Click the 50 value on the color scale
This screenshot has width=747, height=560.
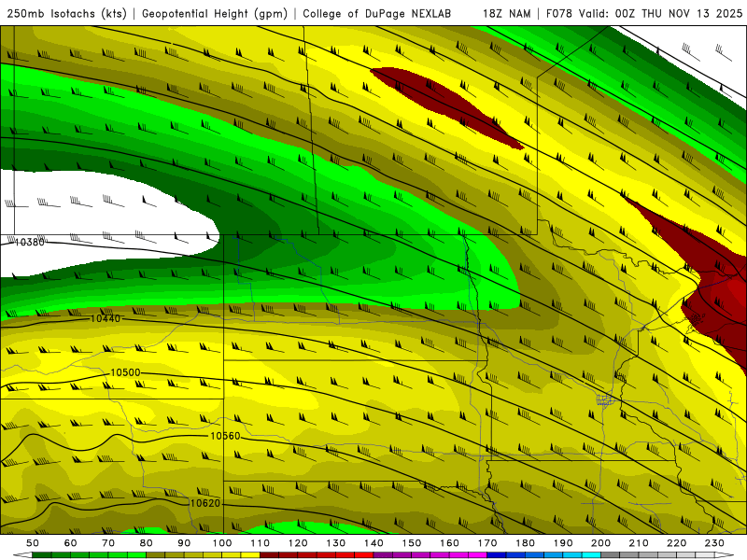click(33, 543)
